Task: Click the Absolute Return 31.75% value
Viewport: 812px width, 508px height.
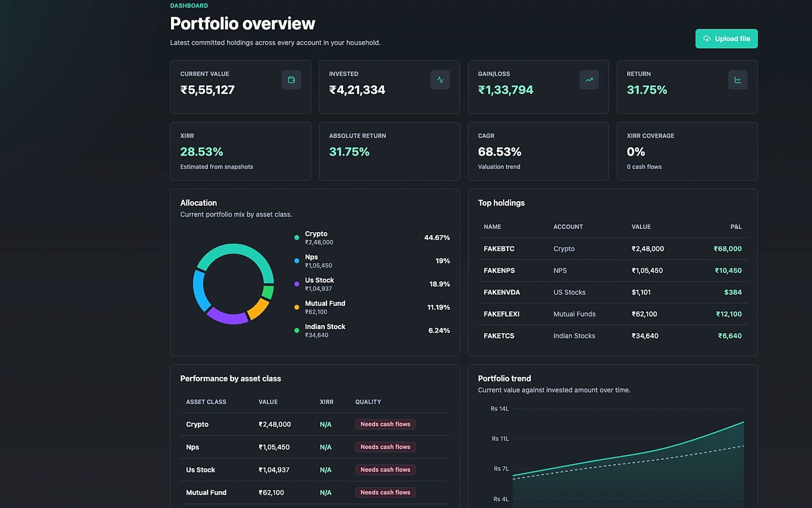Action: pos(349,152)
